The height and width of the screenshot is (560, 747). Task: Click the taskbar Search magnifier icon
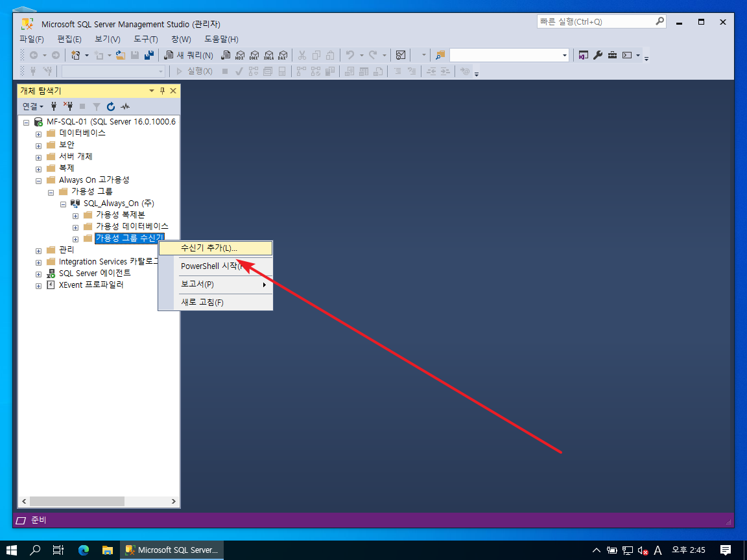[x=35, y=550]
